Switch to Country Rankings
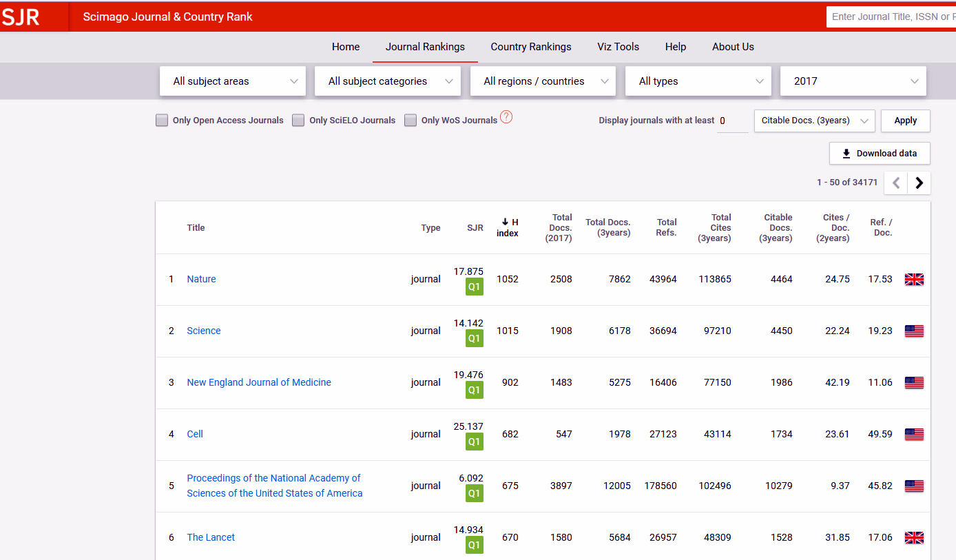 click(x=531, y=46)
